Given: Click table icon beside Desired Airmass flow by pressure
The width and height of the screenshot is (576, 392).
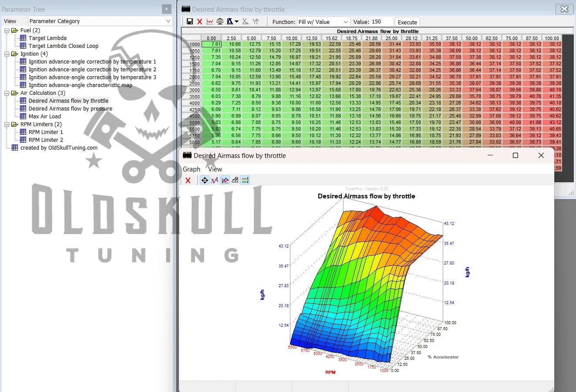Looking at the screenshot, I should point(23,109).
